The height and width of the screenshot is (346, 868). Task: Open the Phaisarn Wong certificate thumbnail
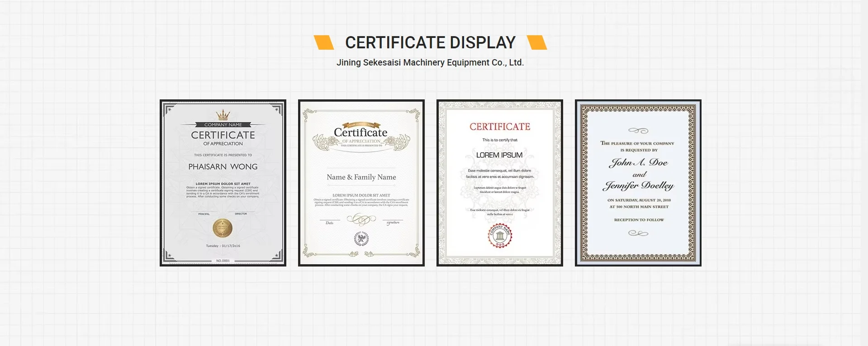click(x=223, y=183)
